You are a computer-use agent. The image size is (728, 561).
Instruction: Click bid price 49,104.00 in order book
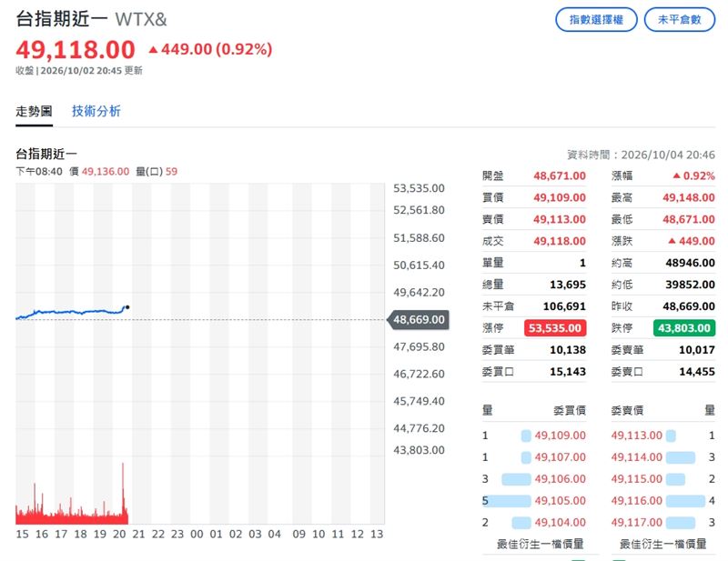coord(560,523)
